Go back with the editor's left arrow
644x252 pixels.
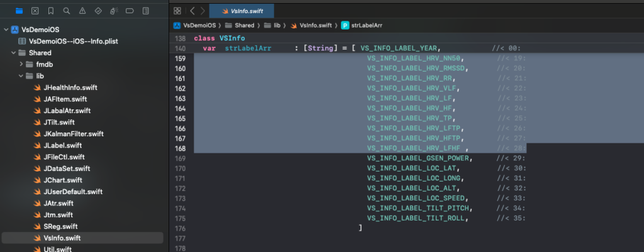[192, 11]
